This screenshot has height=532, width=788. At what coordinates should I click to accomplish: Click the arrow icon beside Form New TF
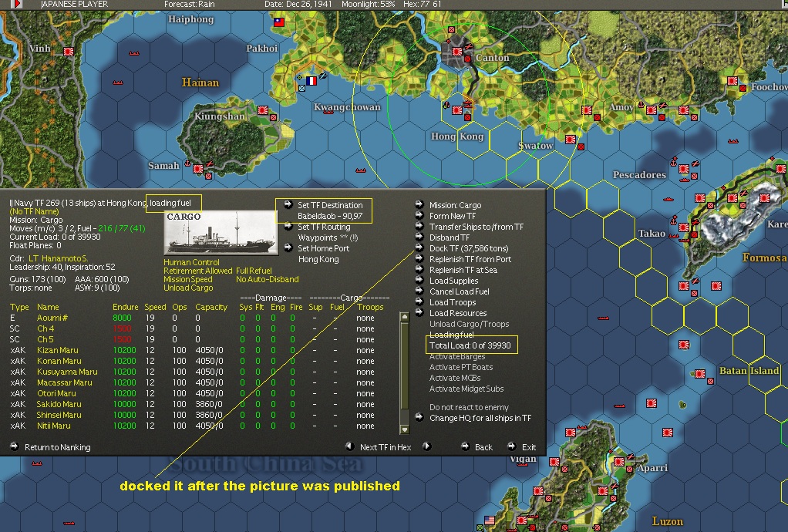[x=419, y=215]
